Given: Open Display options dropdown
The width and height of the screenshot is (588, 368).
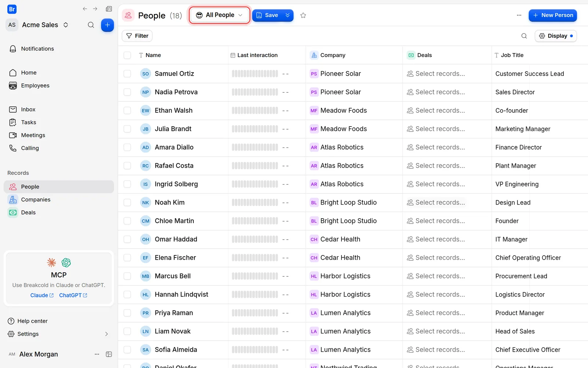Looking at the screenshot, I should pos(556,36).
